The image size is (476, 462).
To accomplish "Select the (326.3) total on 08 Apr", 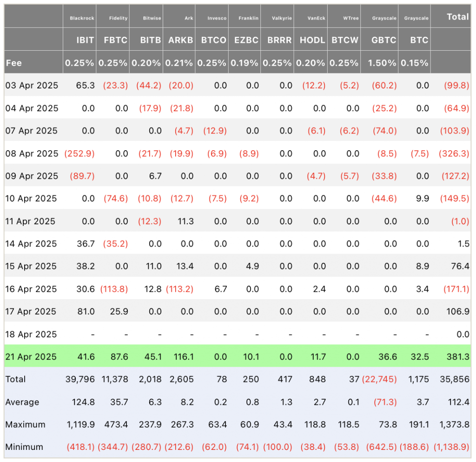I will (454, 154).
